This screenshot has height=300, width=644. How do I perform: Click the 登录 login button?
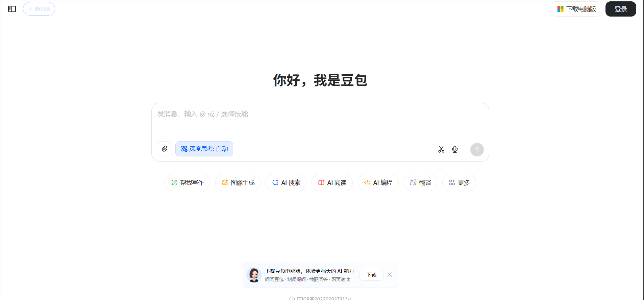coord(621,9)
